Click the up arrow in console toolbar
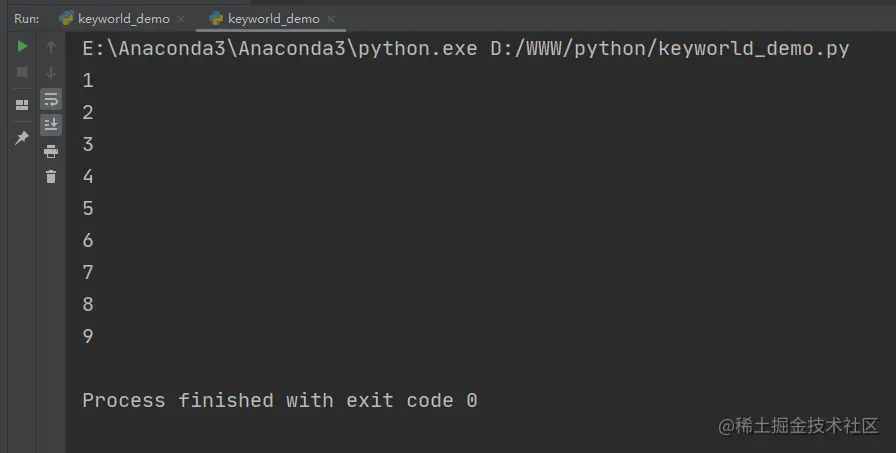Screen dimensions: 896x453 pyautogui.click(x=51, y=47)
